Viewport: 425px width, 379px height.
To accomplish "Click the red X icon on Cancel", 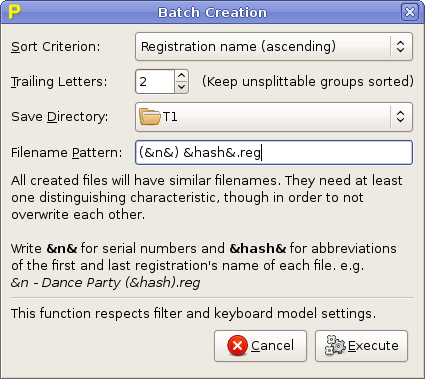I will [237, 345].
